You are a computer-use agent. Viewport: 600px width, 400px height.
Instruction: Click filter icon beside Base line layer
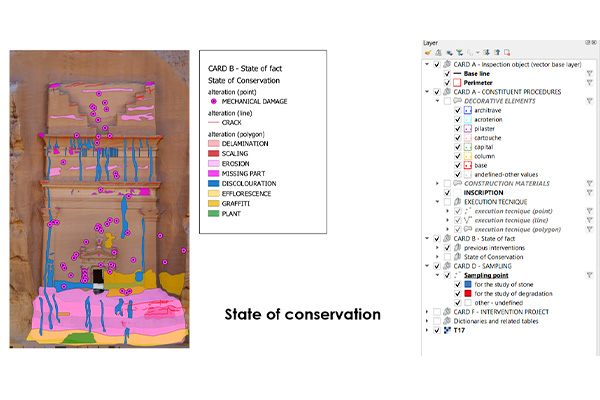(590, 73)
